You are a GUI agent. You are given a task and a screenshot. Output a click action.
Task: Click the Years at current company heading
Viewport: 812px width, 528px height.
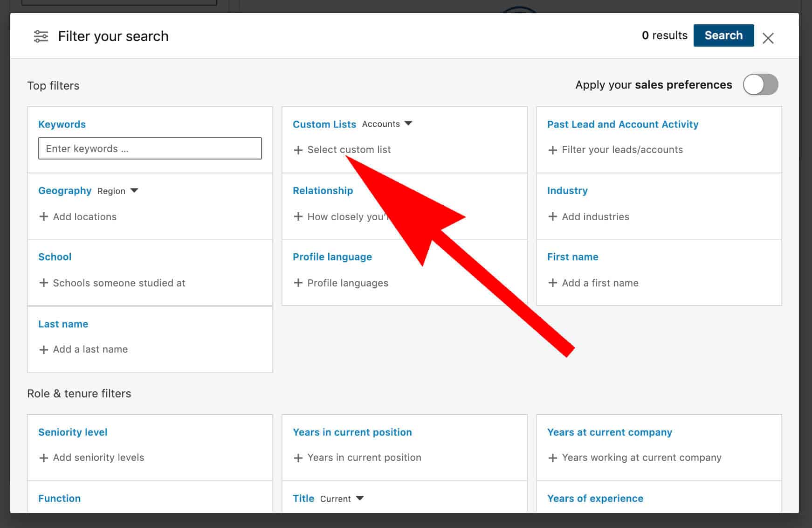(609, 432)
